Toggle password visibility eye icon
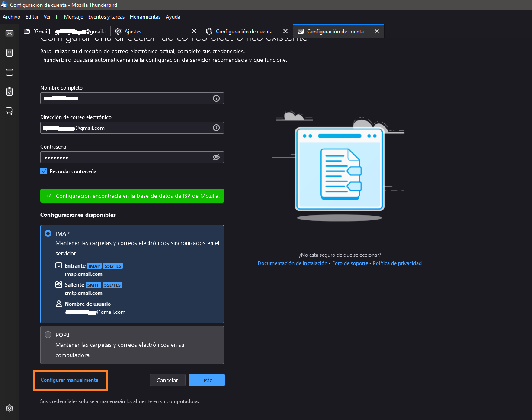This screenshot has width=532, height=420. (x=216, y=157)
